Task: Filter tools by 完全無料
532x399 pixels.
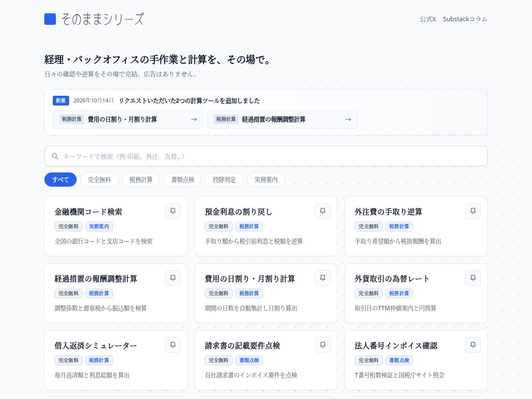Action: 99,180
